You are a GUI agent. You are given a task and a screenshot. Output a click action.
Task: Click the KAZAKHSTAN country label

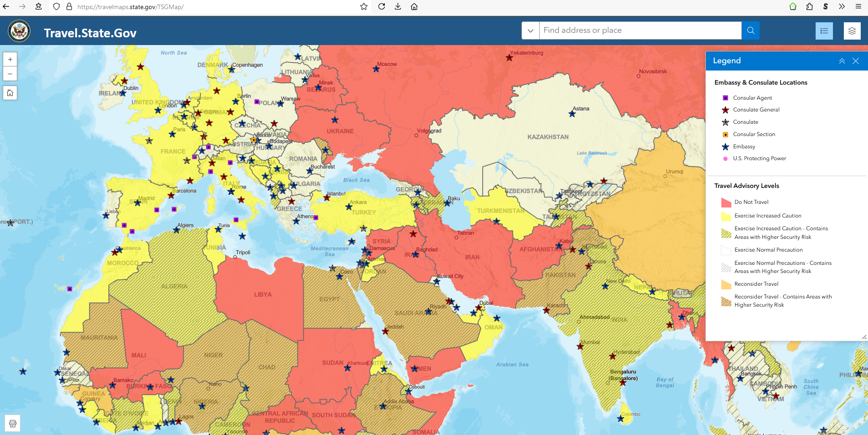tap(548, 137)
